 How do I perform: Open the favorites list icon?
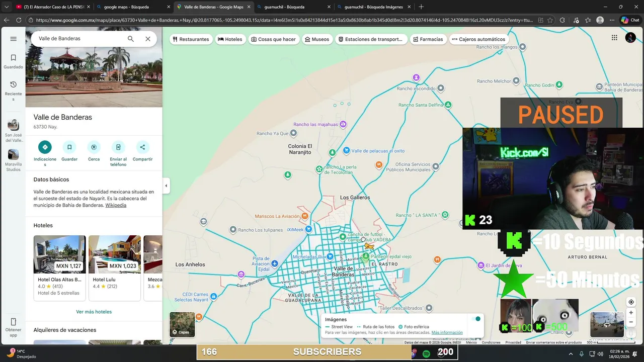pyautogui.click(x=588, y=20)
